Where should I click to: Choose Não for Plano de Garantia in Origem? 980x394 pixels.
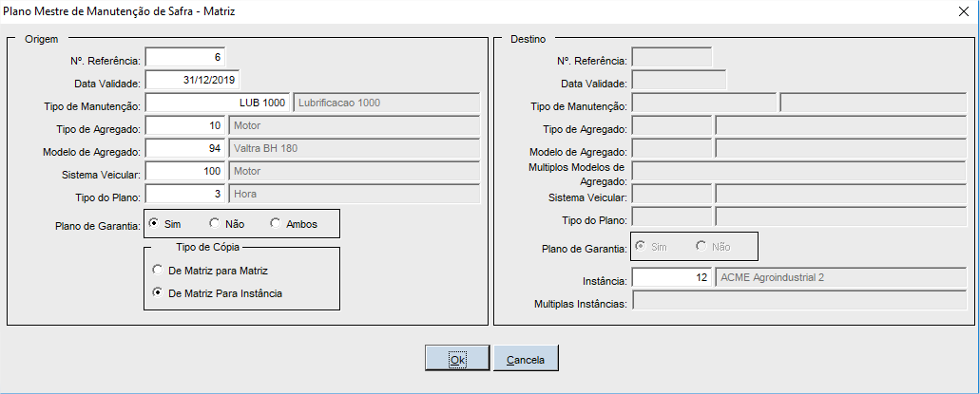[x=215, y=224]
